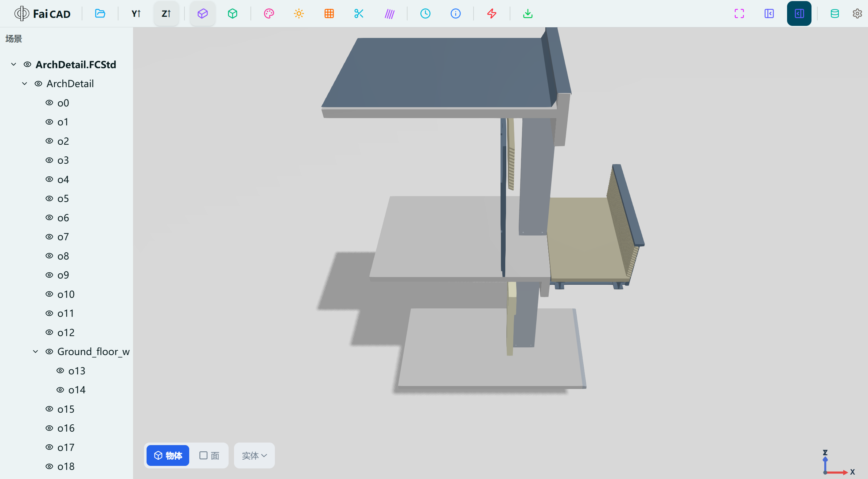This screenshot has height=479, width=868.
Task: Toggle visibility of Ground_floor_w group
Action: 49,352
